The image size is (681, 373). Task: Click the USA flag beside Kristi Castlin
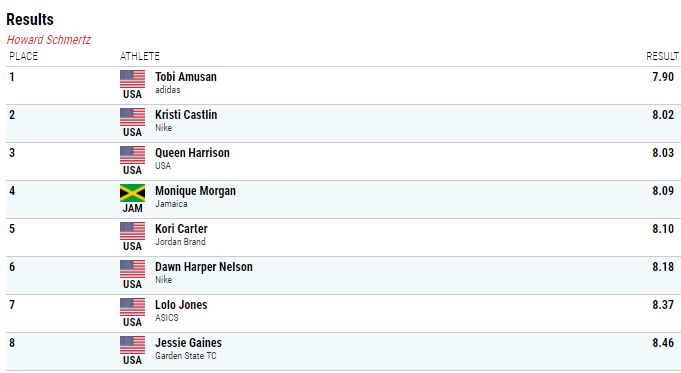point(132,117)
